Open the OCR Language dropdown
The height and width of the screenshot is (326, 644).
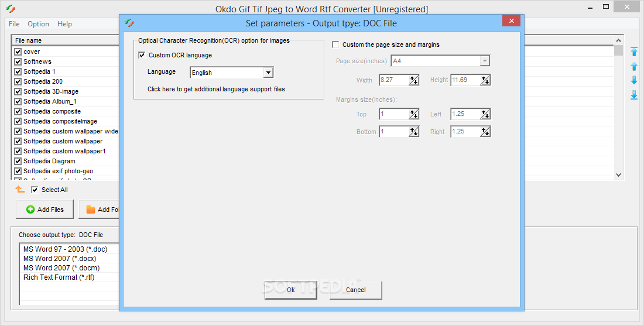(268, 73)
